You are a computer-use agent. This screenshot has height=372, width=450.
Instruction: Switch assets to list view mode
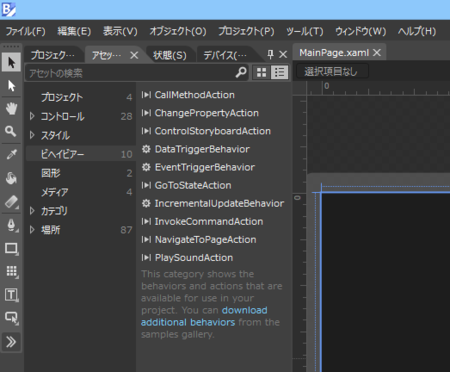coord(279,72)
